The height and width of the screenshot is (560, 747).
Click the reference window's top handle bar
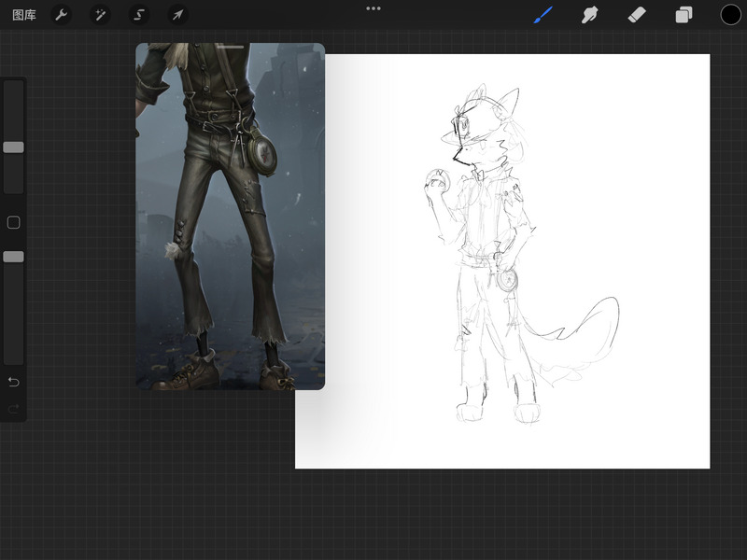pos(230,47)
